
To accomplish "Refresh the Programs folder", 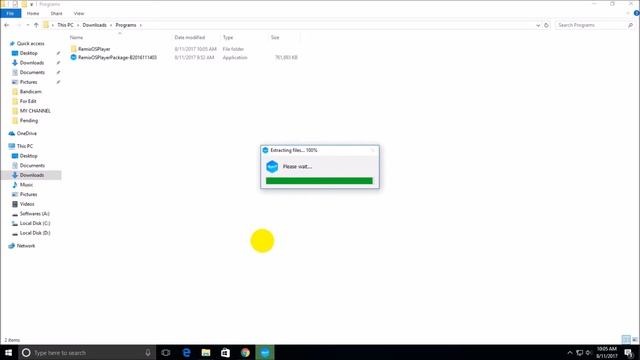I will (x=547, y=25).
